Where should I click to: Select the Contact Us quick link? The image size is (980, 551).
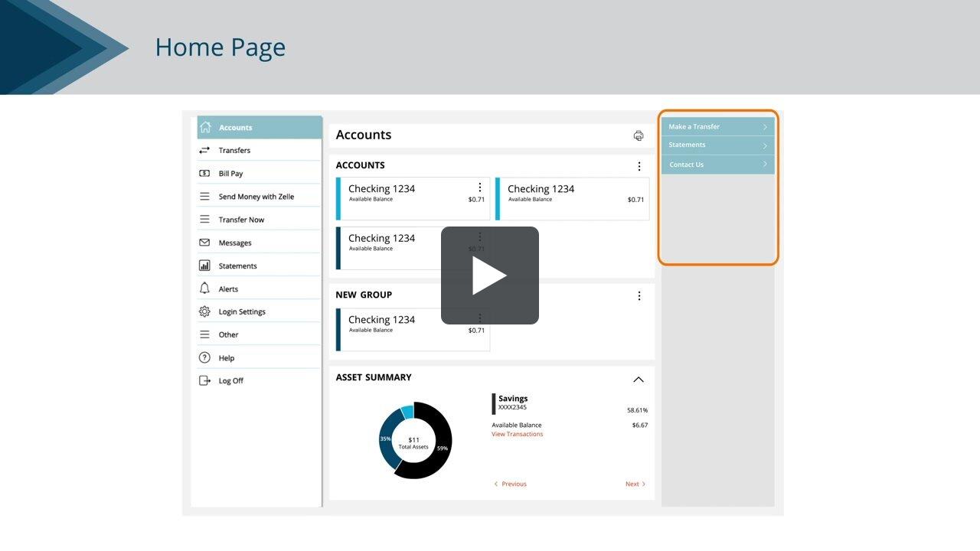point(718,165)
